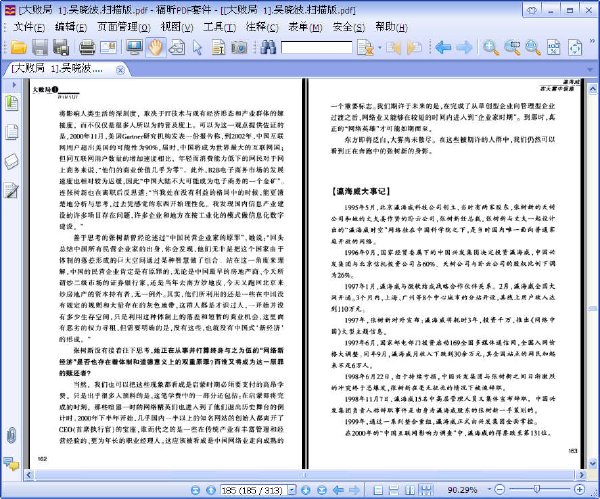This screenshot has width=600, height=499.
Task: Jump to the last page in the status bar
Action: point(322,490)
